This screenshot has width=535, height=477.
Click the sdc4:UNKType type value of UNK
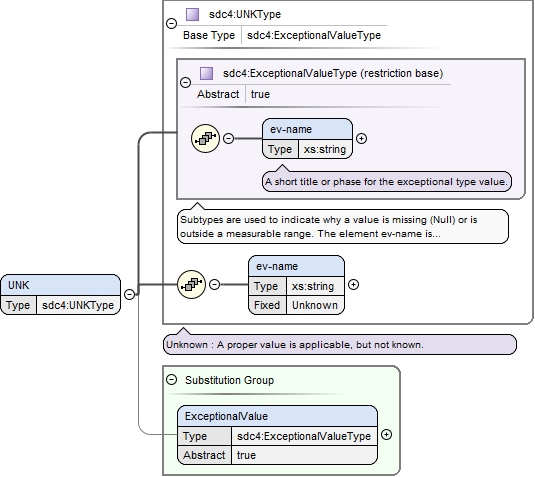78,305
